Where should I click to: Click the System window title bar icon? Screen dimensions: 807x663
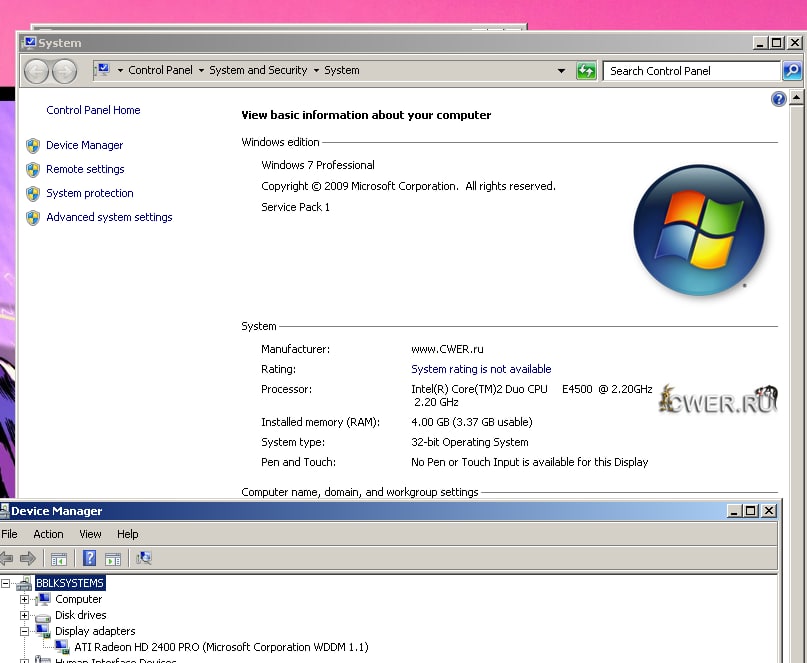click(30, 42)
